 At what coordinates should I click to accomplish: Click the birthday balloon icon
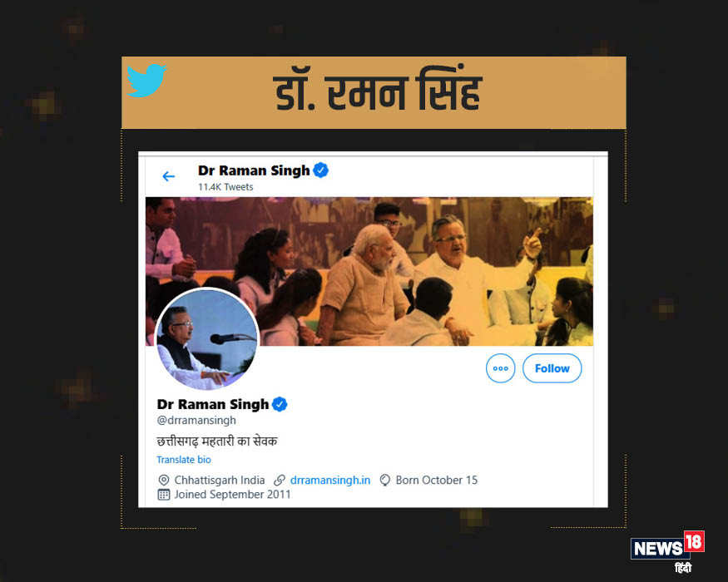pyautogui.click(x=385, y=480)
